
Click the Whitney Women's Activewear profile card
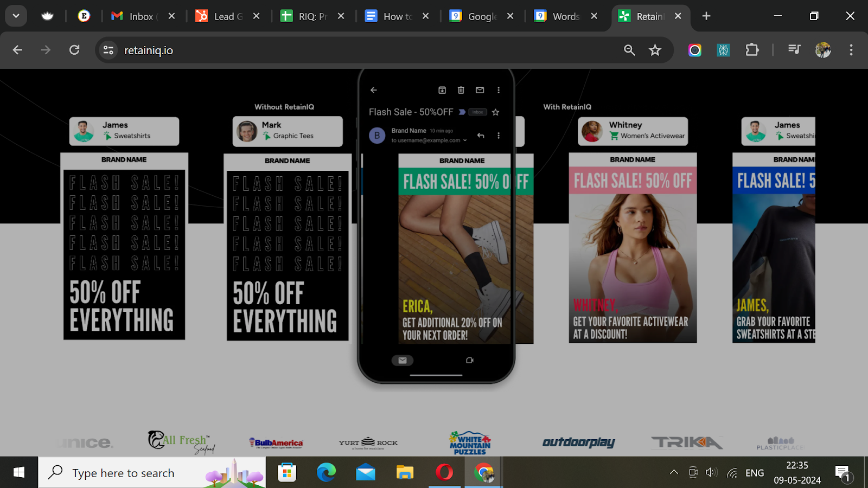point(633,131)
